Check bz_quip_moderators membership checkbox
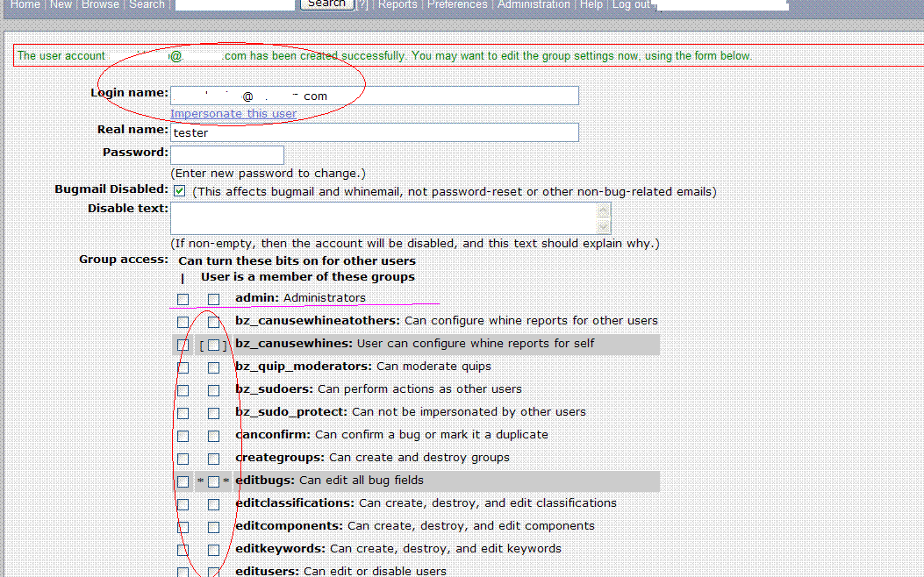This screenshot has height=577, width=924. click(213, 368)
